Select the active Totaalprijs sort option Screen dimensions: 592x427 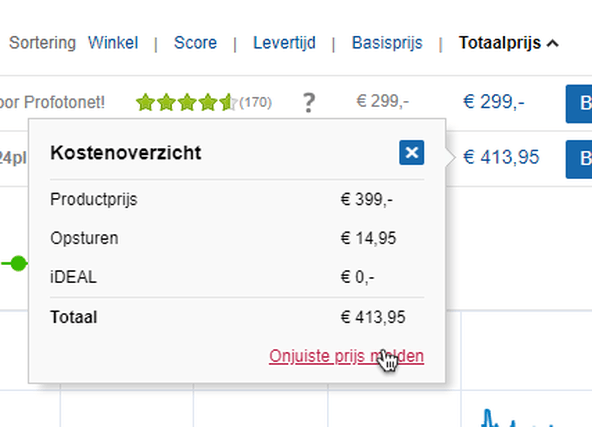(x=500, y=43)
